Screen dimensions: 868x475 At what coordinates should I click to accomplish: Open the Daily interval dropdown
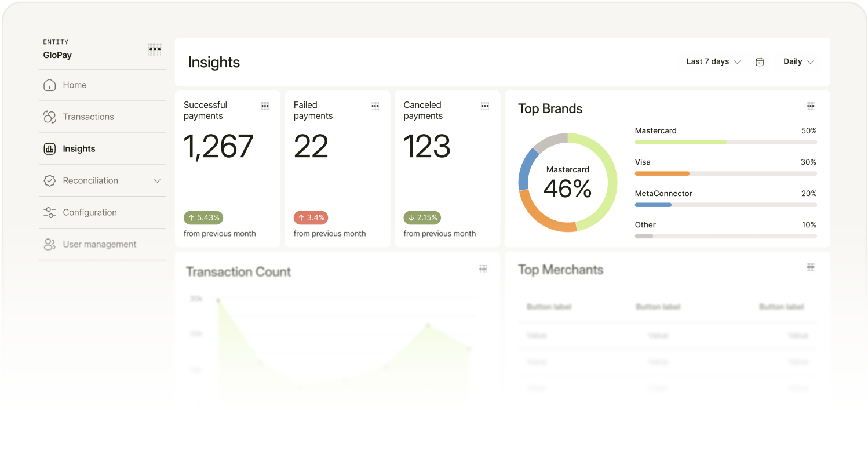click(798, 61)
